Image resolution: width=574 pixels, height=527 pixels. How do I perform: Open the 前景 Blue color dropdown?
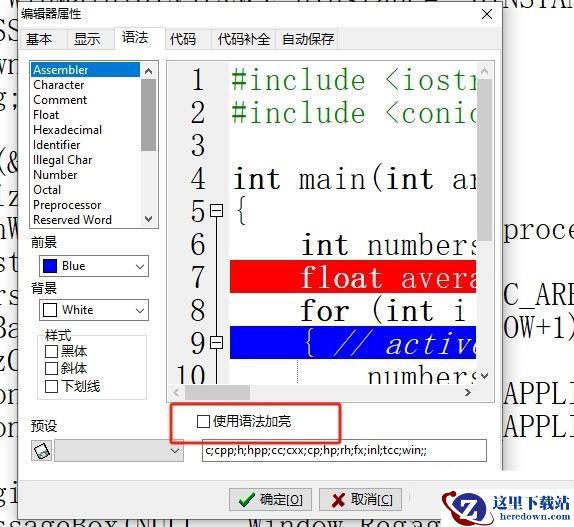coord(94,266)
